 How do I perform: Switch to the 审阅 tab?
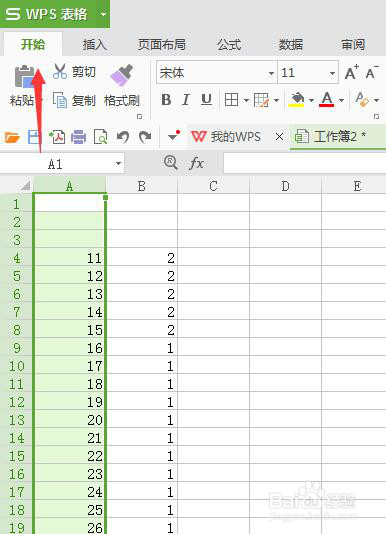pyautogui.click(x=353, y=45)
